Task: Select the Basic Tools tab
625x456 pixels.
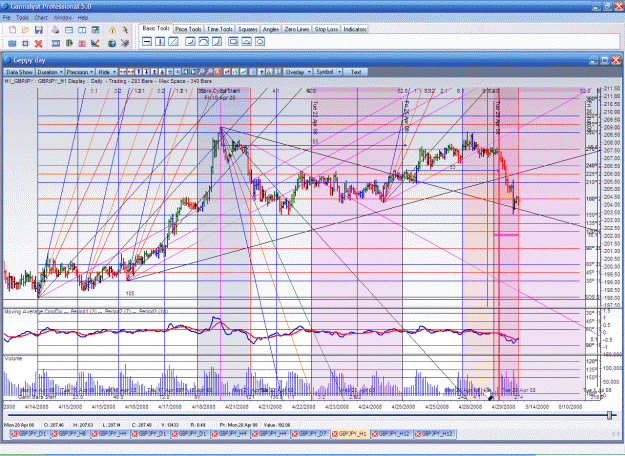Action: (x=156, y=28)
